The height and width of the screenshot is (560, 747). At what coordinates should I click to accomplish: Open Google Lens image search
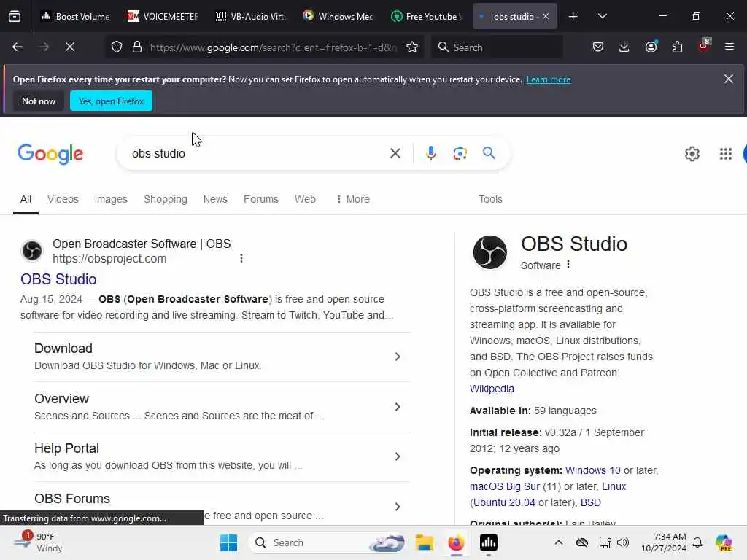click(x=460, y=153)
